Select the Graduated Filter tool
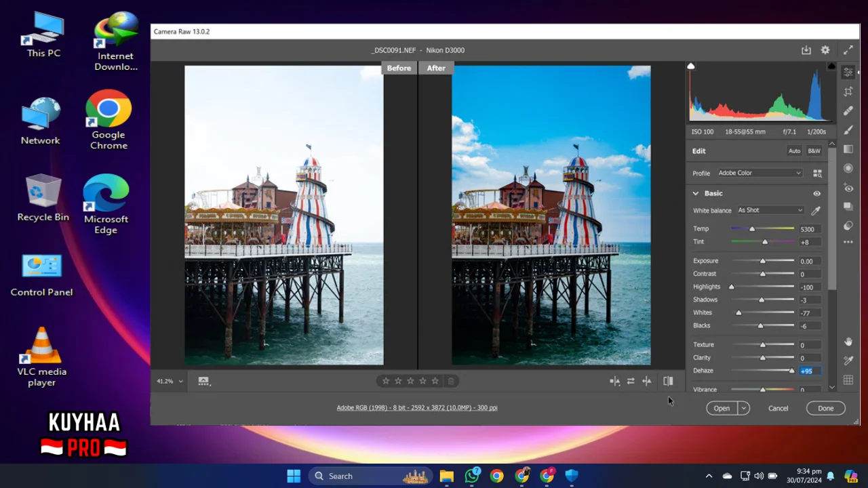This screenshot has width=868, height=488. 848,149
